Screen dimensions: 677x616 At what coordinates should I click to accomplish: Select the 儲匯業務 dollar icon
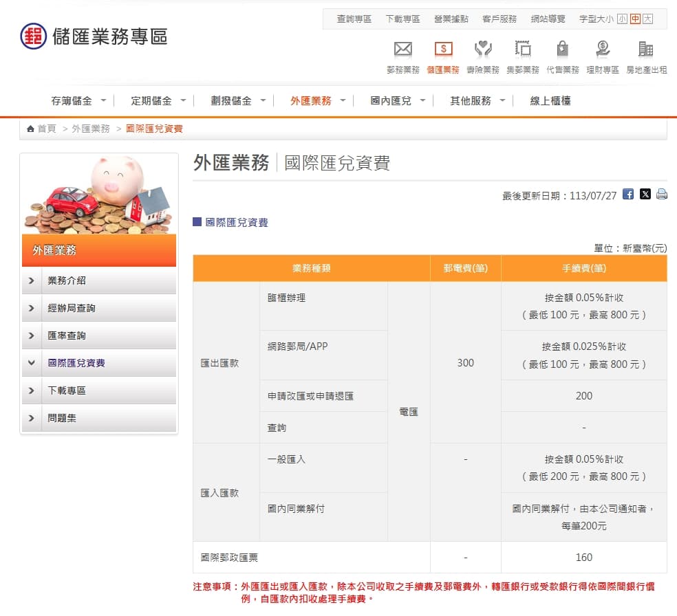pos(443,49)
